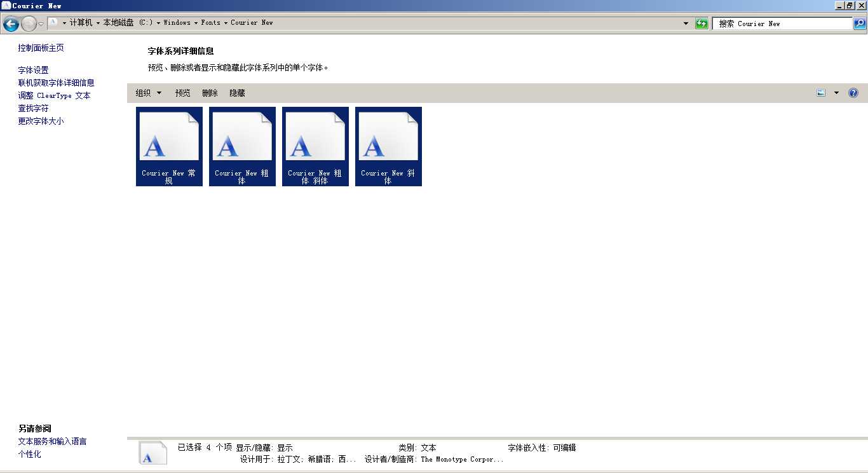Click 计算机 in the address path

(81, 23)
